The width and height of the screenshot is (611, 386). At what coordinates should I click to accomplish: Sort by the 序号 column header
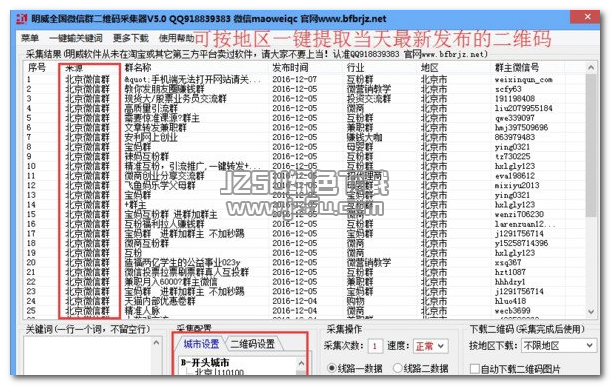pyautogui.click(x=37, y=68)
